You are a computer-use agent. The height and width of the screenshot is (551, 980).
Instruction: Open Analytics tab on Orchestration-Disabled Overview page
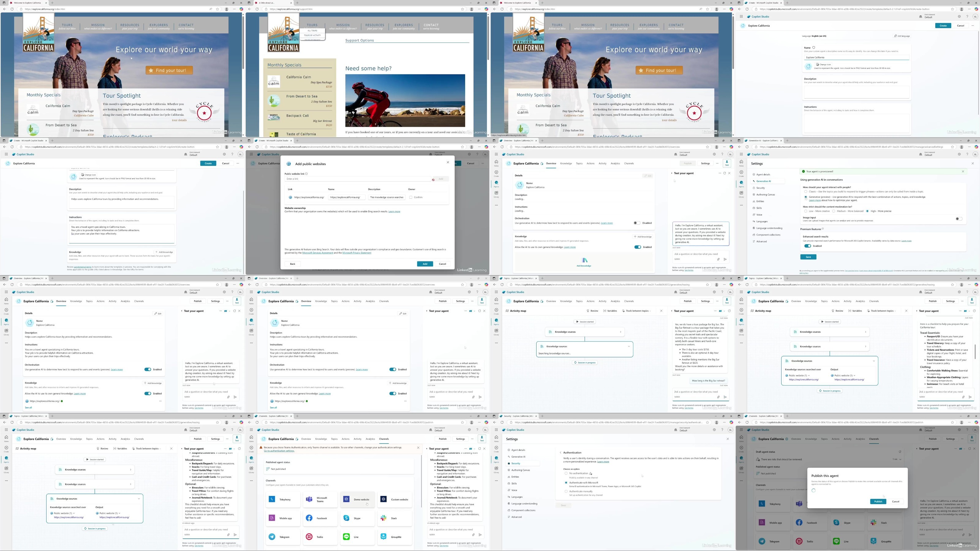click(615, 163)
